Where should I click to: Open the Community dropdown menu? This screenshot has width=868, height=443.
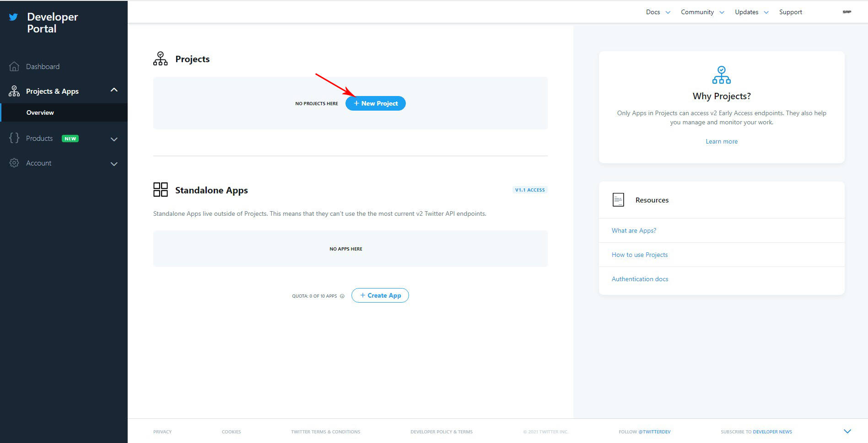point(702,12)
